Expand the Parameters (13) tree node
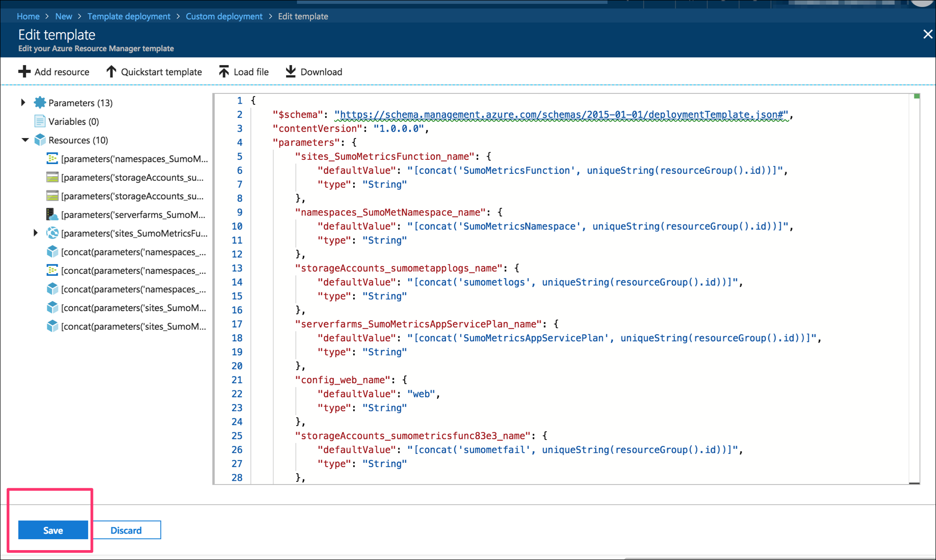Viewport: 936px width, 560px height. click(x=22, y=102)
